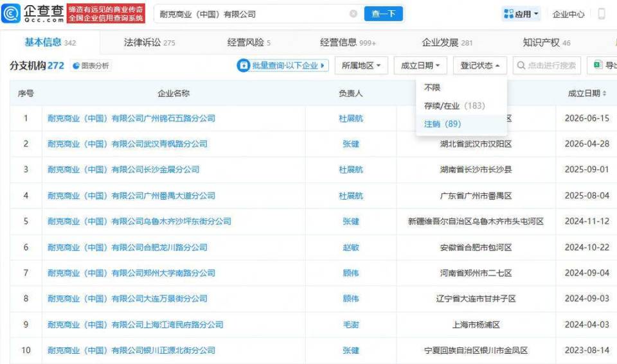Open the 所属地区 dropdown

click(x=361, y=65)
